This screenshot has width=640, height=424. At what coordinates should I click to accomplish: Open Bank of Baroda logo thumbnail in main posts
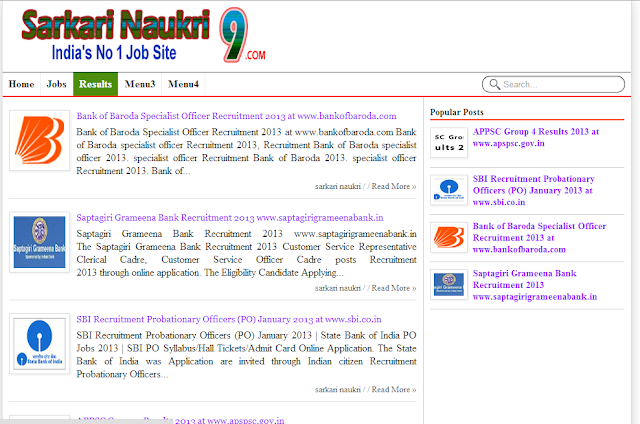coord(40,140)
